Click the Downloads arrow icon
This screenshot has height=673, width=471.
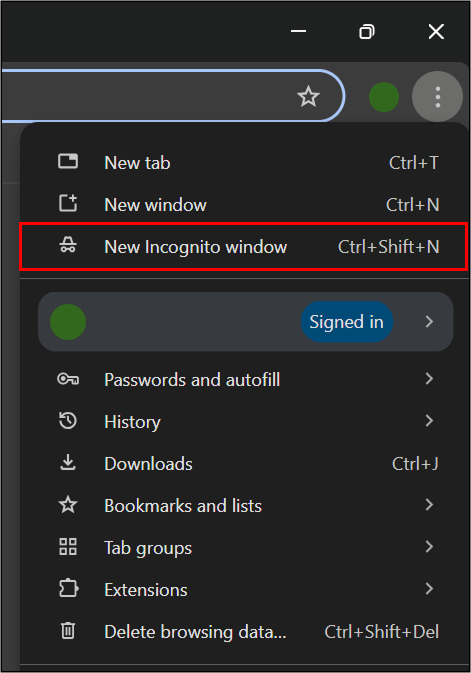[x=68, y=463]
